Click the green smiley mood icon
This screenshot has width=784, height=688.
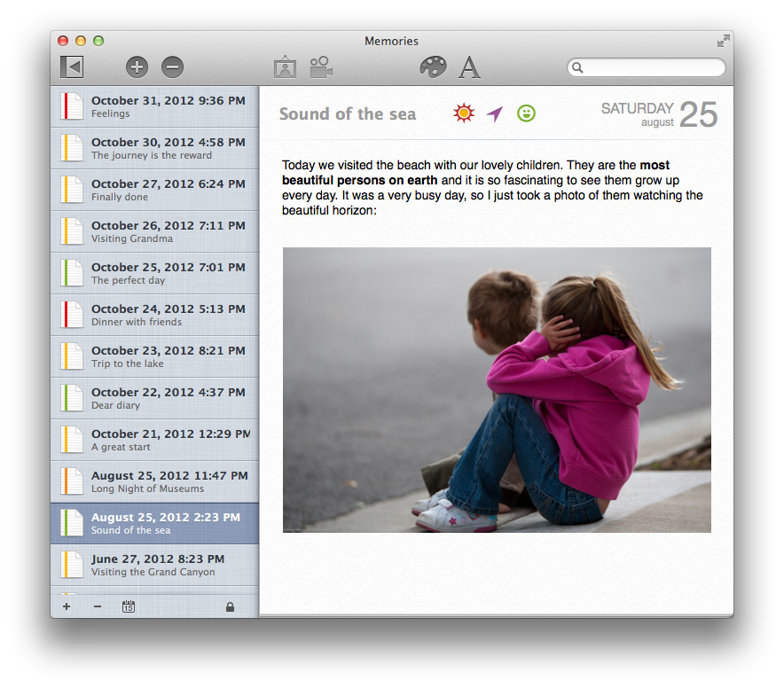(526, 113)
